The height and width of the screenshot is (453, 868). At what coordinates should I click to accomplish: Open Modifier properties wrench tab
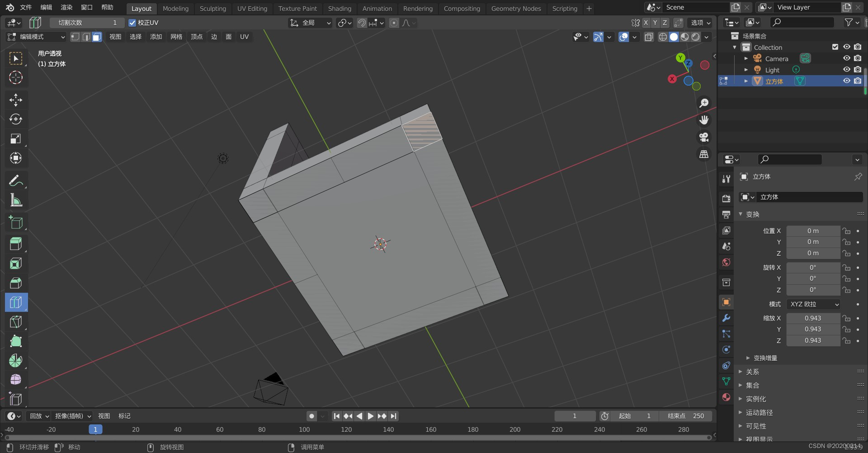tap(726, 318)
